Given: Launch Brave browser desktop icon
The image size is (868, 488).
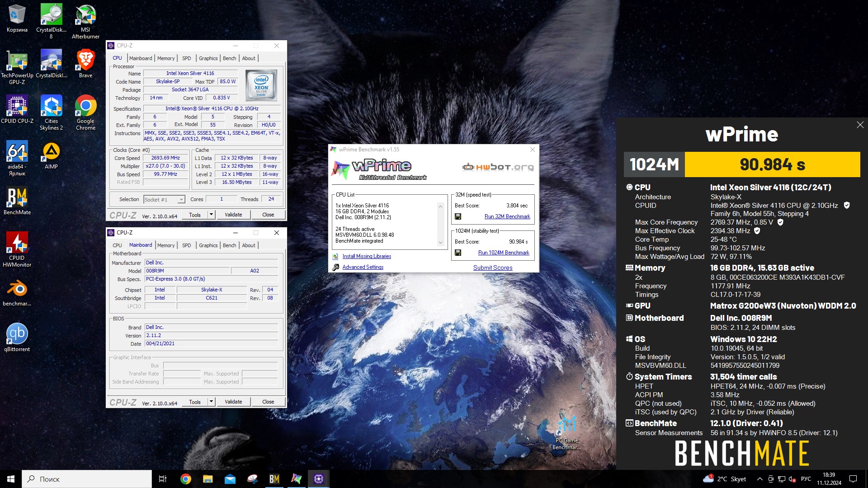Looking at the screenshot, I should coord(85,63).
